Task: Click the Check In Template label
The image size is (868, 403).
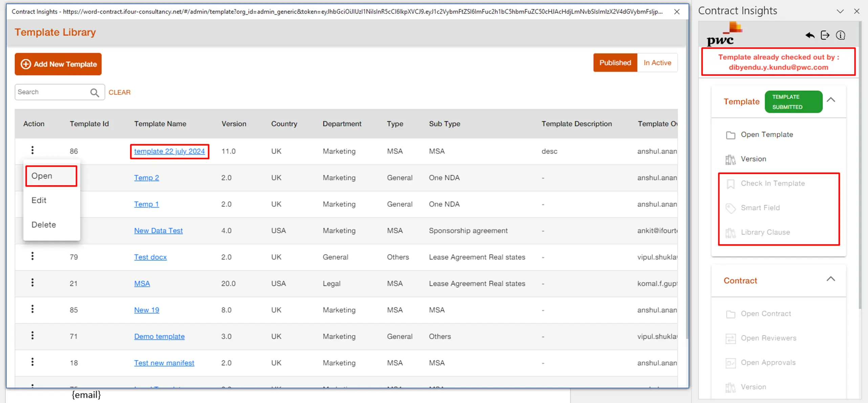Action: coord(773,183)
